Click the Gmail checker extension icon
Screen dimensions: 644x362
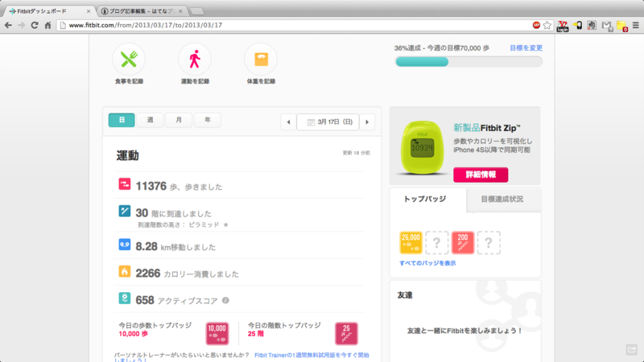pyautogui.click(x=607, y=26)
